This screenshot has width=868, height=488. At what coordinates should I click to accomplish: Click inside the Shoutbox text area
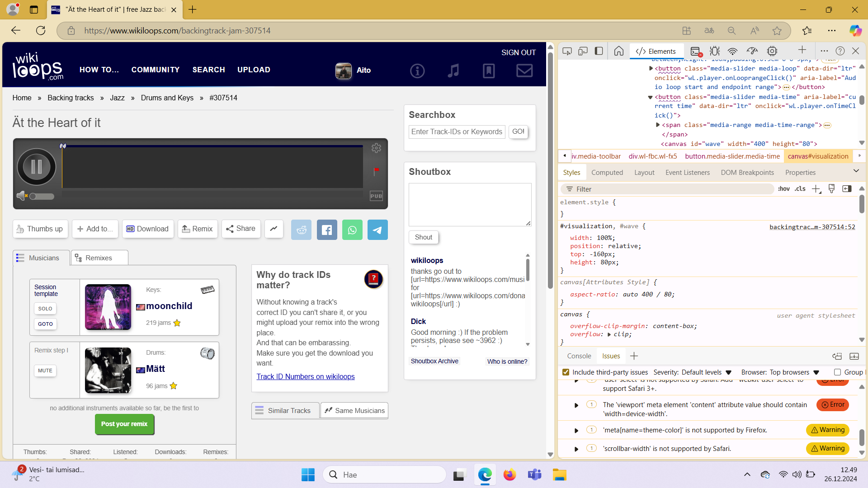click(470, 204)
